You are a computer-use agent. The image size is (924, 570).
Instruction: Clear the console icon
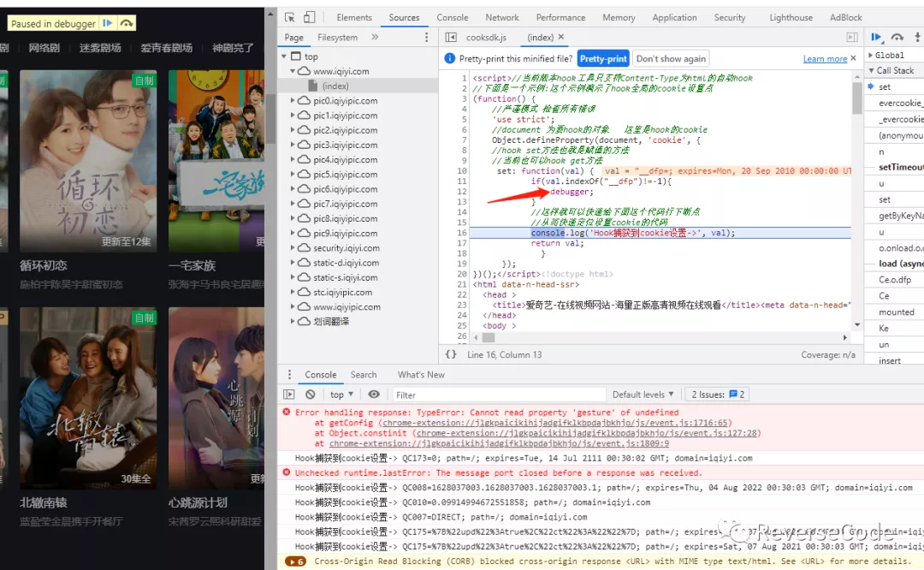(x=311, y=395)
